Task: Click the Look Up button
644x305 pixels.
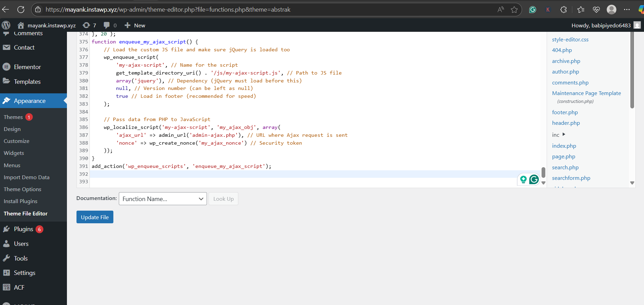Action: point(224,199)
